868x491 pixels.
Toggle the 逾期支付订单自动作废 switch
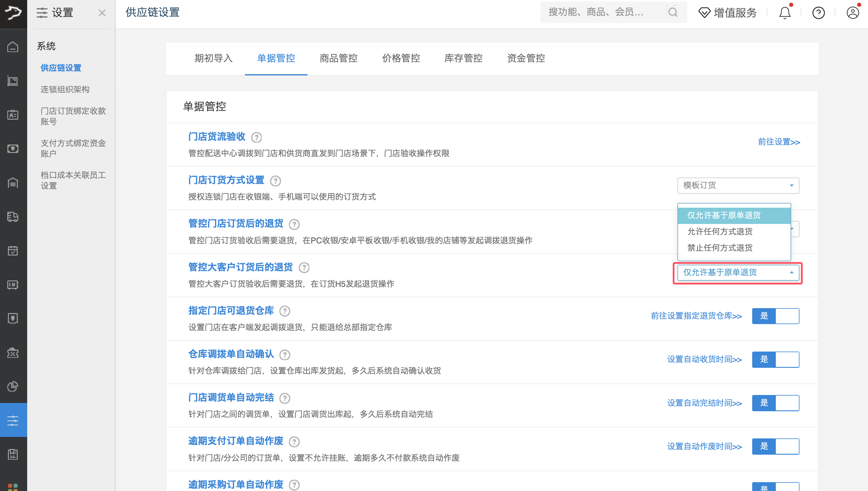coord(775,446)
